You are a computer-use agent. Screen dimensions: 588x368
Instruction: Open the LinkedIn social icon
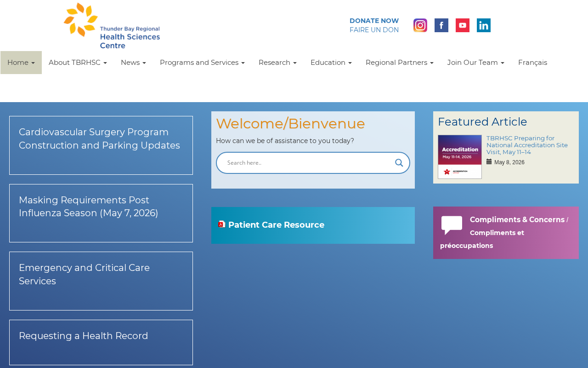484,25
